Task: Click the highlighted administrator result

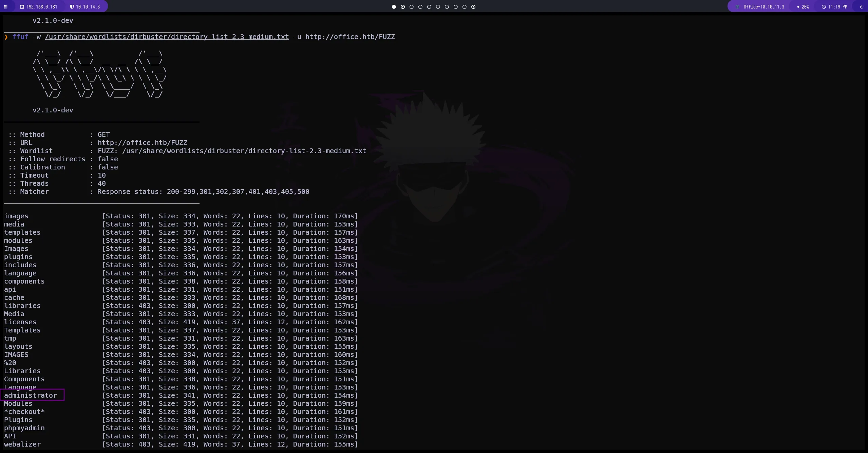Action: [31, 395]
